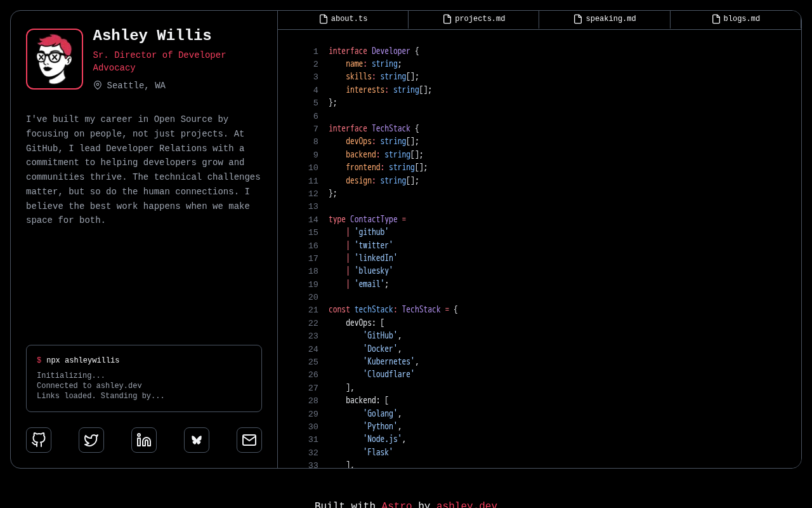The width and height of the screenshot is (812, 508).
Task: Click the Bluesky butterfly icon
Action: pos(197,440)
